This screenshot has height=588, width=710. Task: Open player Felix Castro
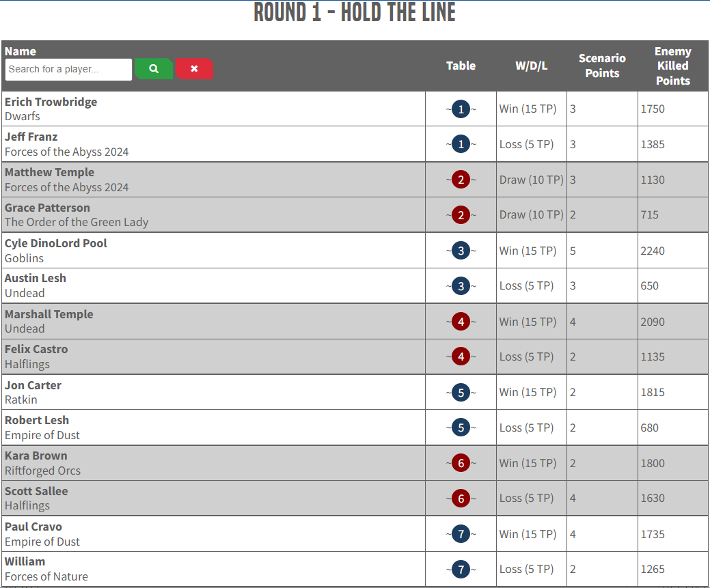[36, 349]
